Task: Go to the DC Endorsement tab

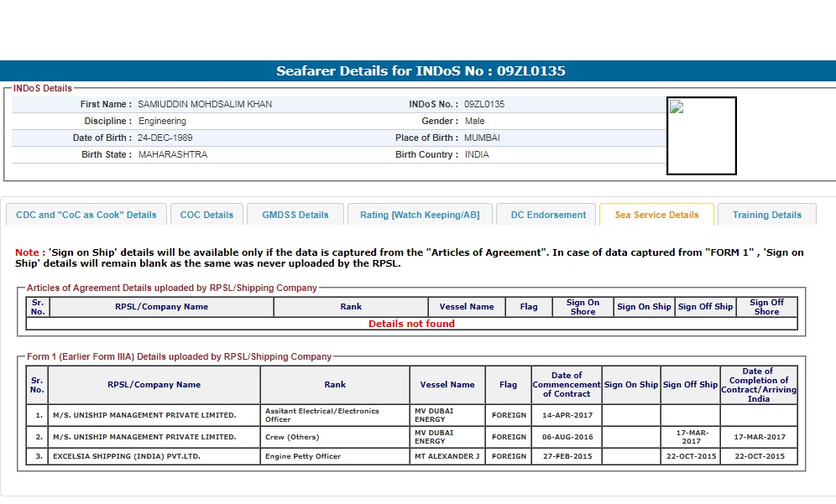Action: click(x=547, y=215)
